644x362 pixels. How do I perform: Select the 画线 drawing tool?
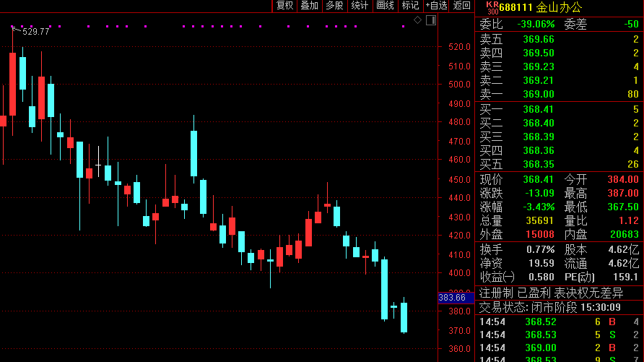pyautogui.click(x=385, y=6)
